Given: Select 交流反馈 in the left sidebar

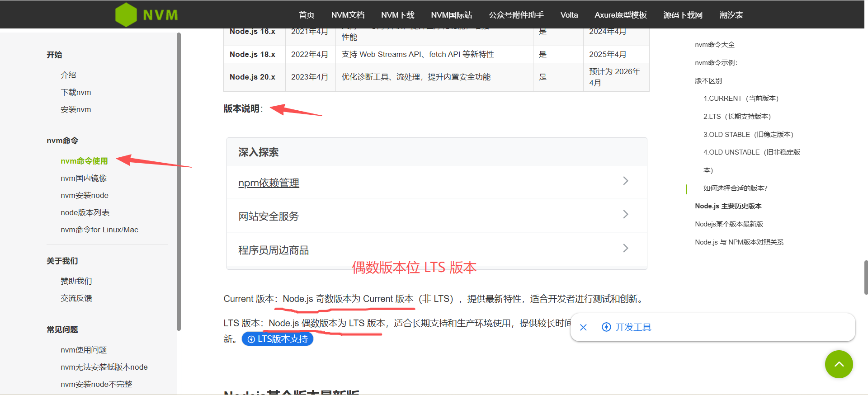Looking at the screenshot, I should (x=76, y=298).
